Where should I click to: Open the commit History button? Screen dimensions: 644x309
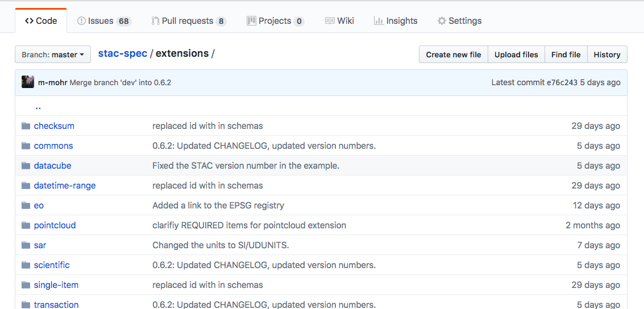point(607,55)
